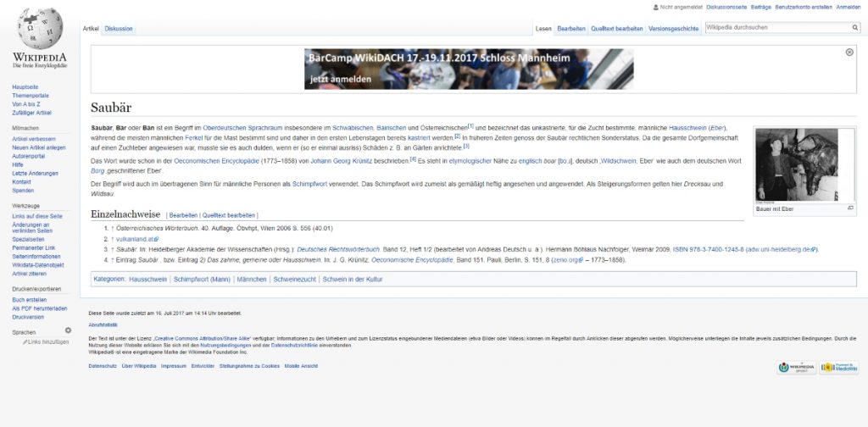Open Kontakt in sidebar

pos(21,182)
